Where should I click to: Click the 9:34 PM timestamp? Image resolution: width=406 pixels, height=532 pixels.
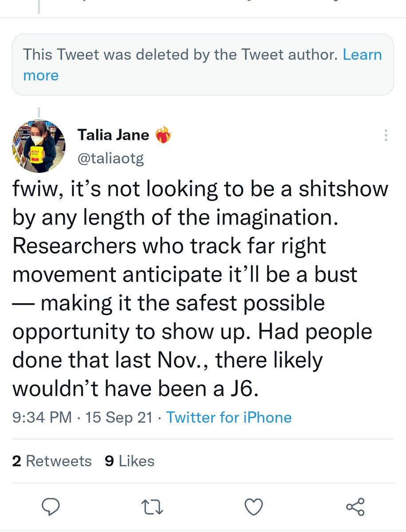click(x=42, y=417)
